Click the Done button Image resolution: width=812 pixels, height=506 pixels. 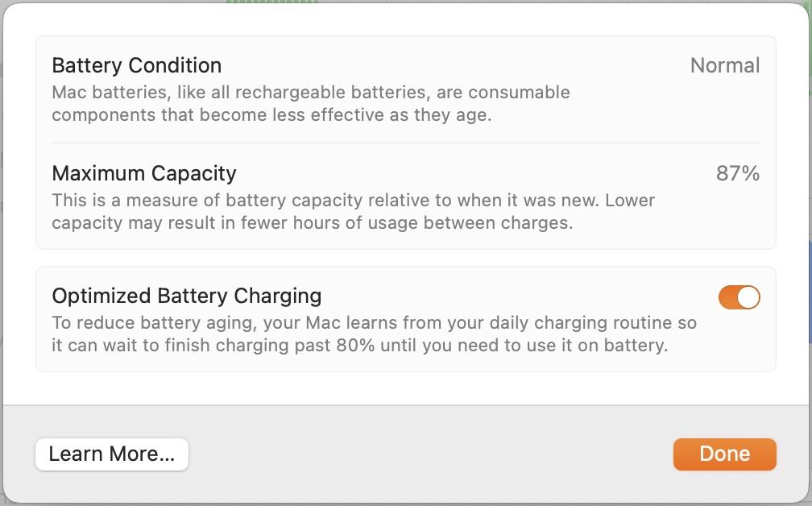tap(724, 454)
